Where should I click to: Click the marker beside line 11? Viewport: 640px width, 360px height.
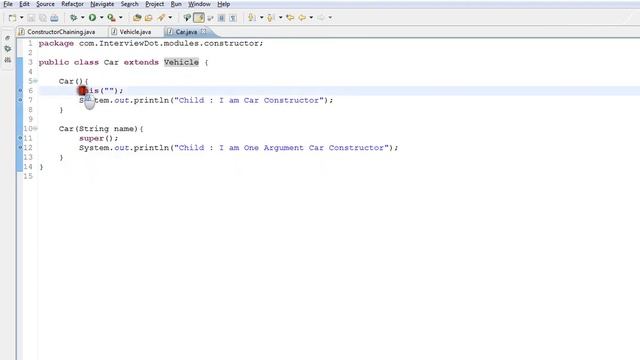coord(20,138)
